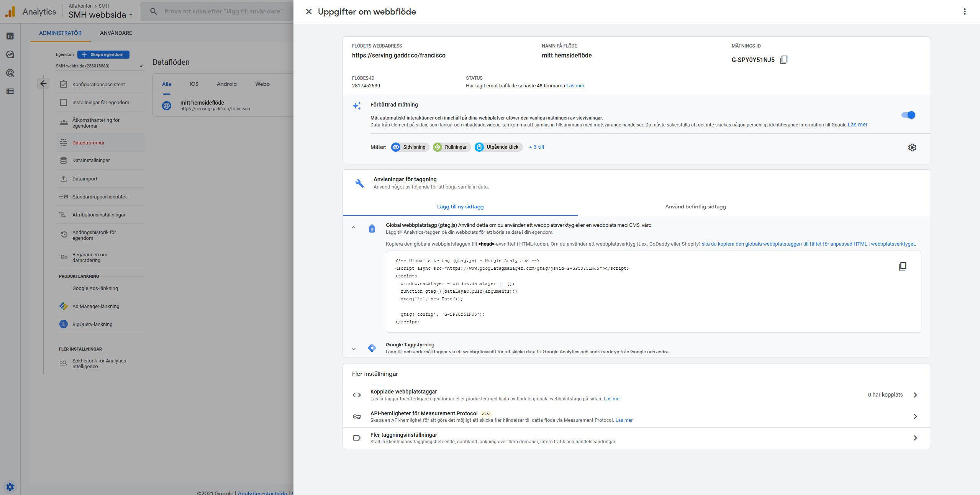Copy the measurement ID G-SPY0Y51NJ5
The height and width of the screenshot is (495, 980).
[783, 60]
